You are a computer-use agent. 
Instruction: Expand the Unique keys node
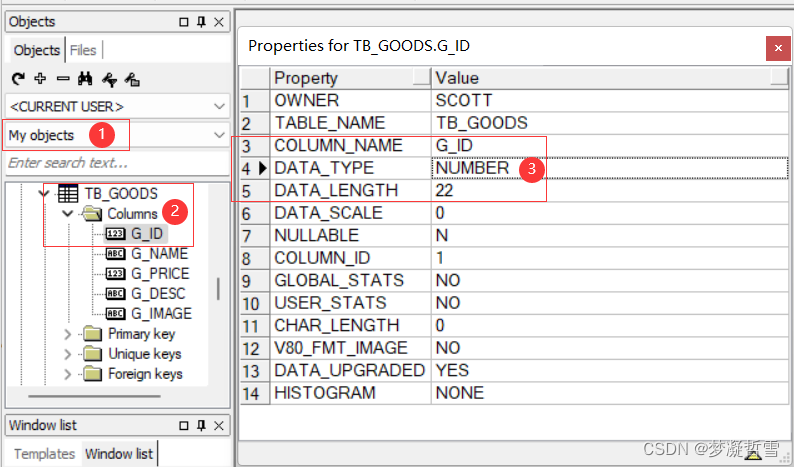pyautogui.click(x=67, y=354)
